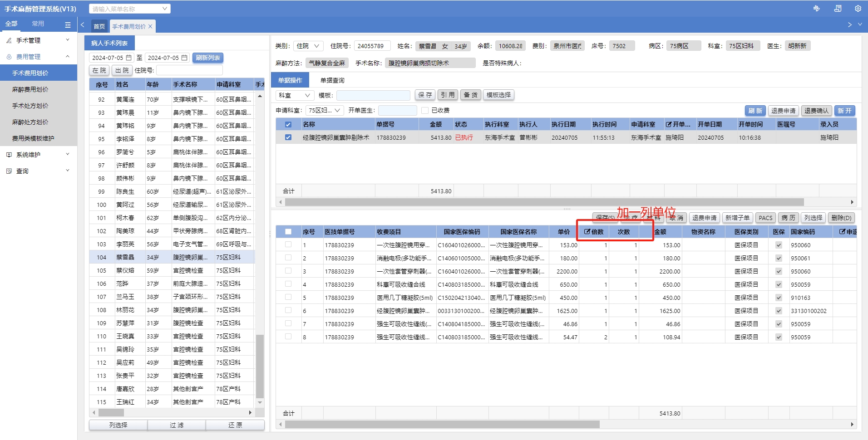Viewport: 868px width, 440px height.
Task: Open the tab list dropdown chevron
Action: pos(860,24)
